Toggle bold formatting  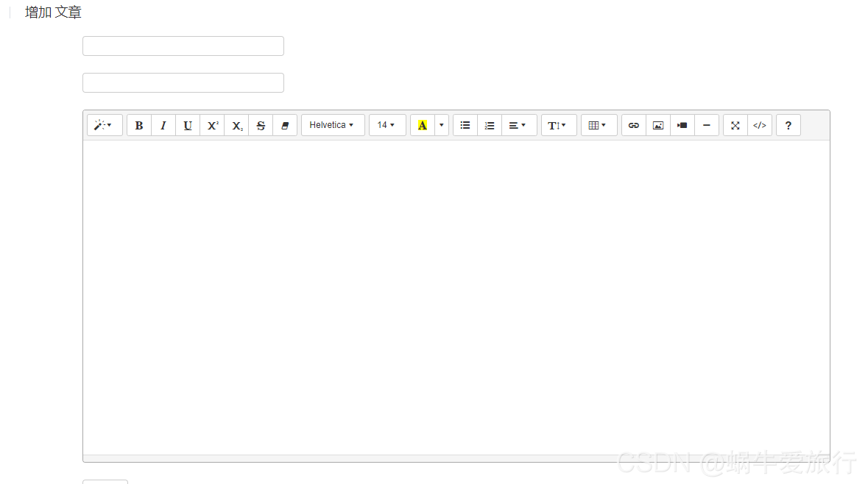coord(139,125)
